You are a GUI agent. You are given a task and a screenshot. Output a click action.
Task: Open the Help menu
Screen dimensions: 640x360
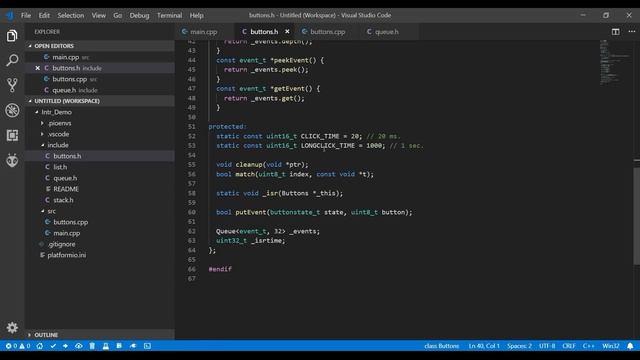tap(196, 16)
